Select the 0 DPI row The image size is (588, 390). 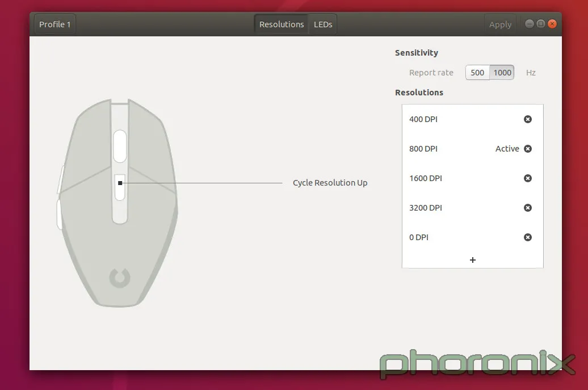(x=472, y=237)
